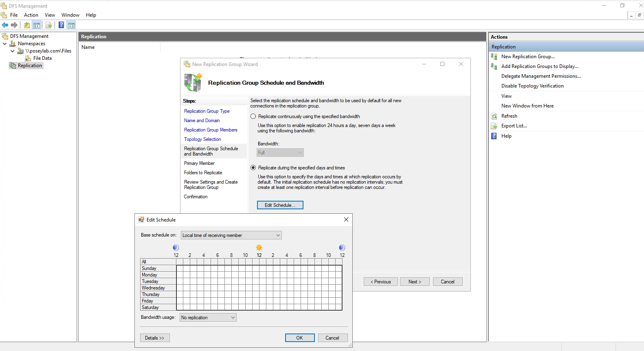Viewport: 644px width, 351px height.
Task: Click the Up One Level folder icon
Action: coord(27,25)
